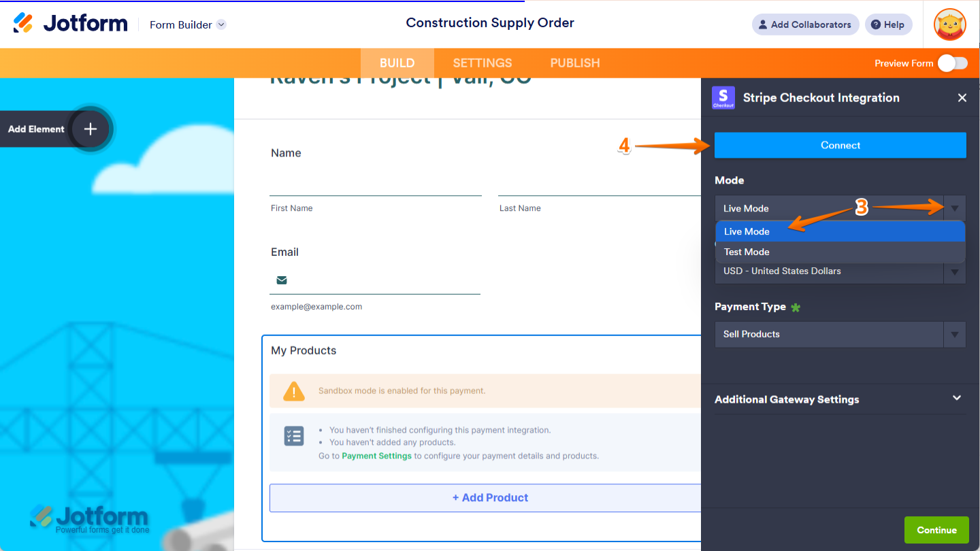The height and width of the screenshot is (551, 980).
Task: Switch to the BUILD tab
Action: pyautogui.click(x=397, y=63)
